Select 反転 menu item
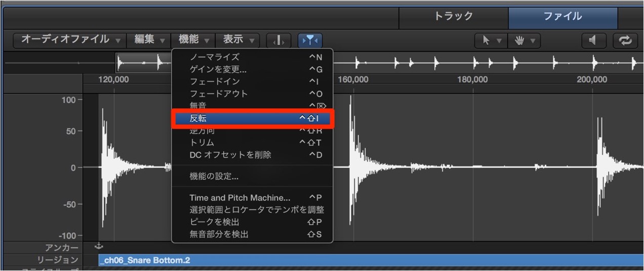 252,118
